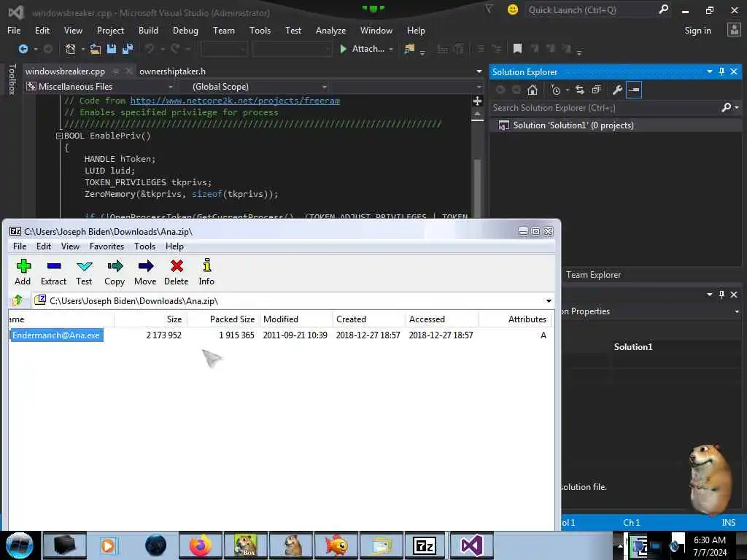Click the Save All icon in Visual Studio
This screenshot has height=560, width=747.
coord(128,49)
